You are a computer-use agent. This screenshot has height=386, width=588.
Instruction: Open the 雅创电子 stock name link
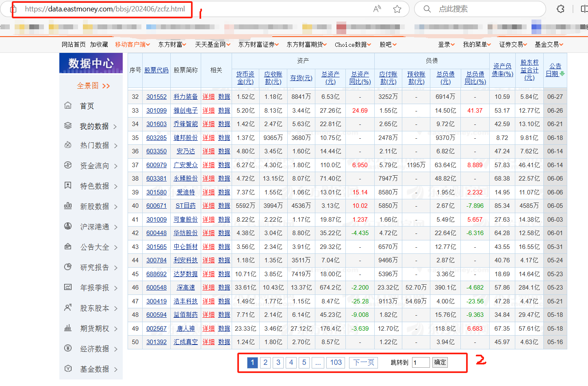186,110
